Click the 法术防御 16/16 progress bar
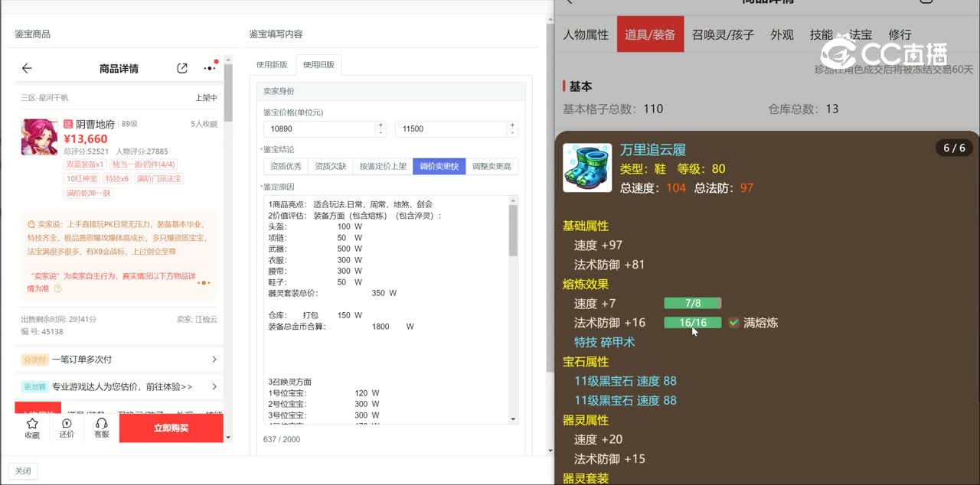The height and width of the screenshot is (485, 980). (x=692, y=323)
